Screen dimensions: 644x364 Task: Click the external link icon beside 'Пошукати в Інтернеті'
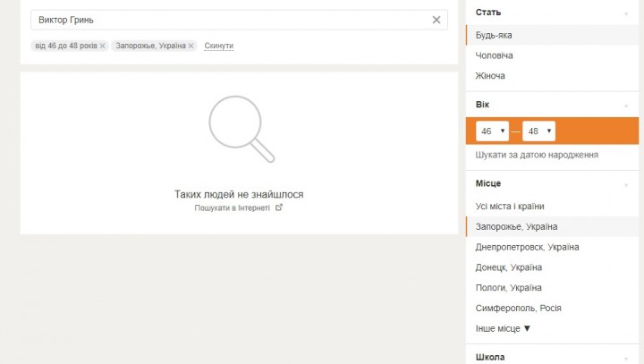tap(279, 207)
